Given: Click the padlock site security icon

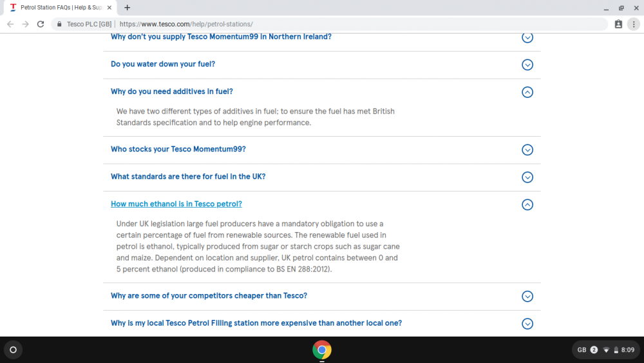Looking at the screenshot, I should [x=59, y=25].
